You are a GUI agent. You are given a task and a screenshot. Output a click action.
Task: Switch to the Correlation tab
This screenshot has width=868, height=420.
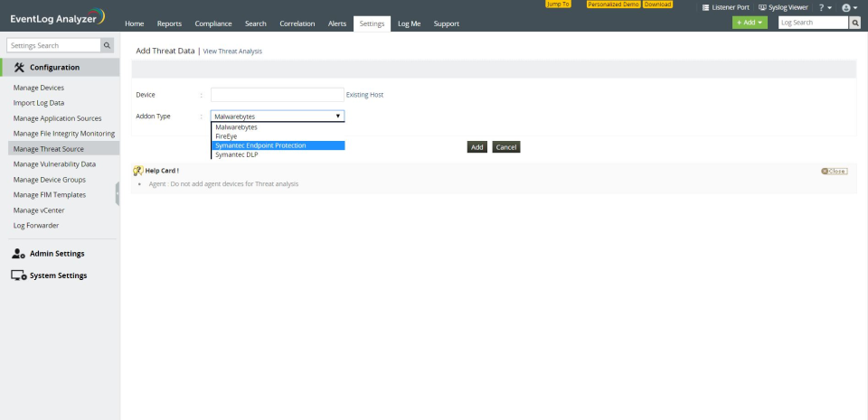297,23
